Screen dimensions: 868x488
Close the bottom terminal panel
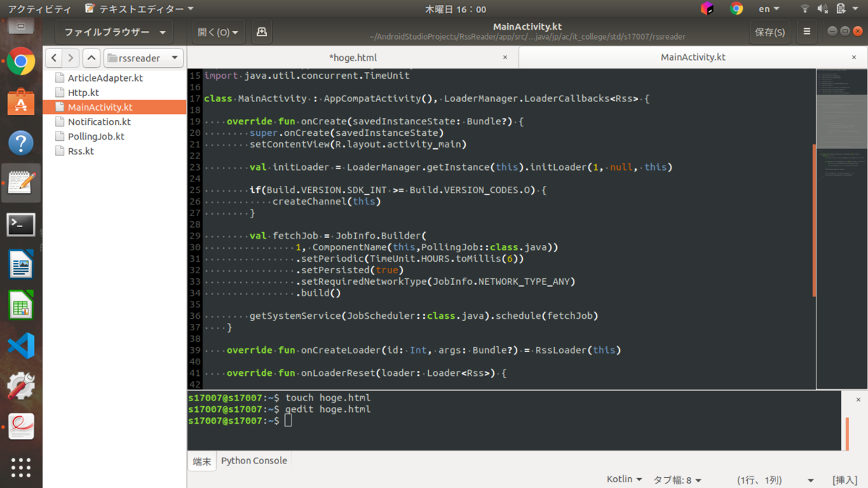(859, 400)
